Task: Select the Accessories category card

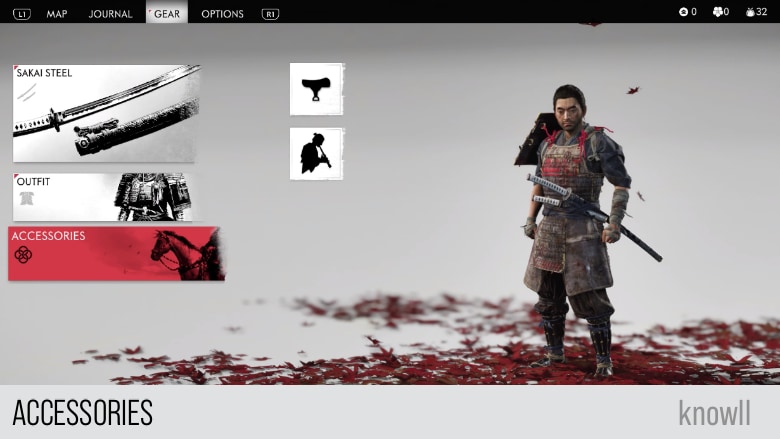Action: click(x=116, y=254)
